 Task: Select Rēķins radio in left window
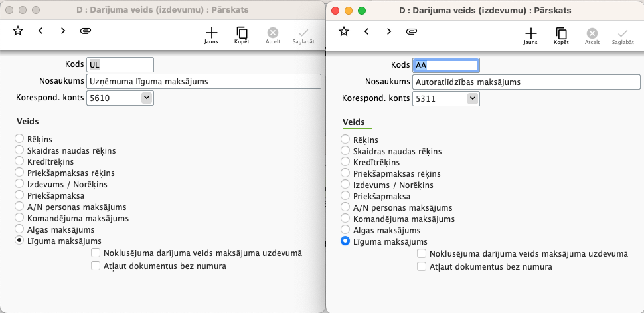tap(19, 138)
